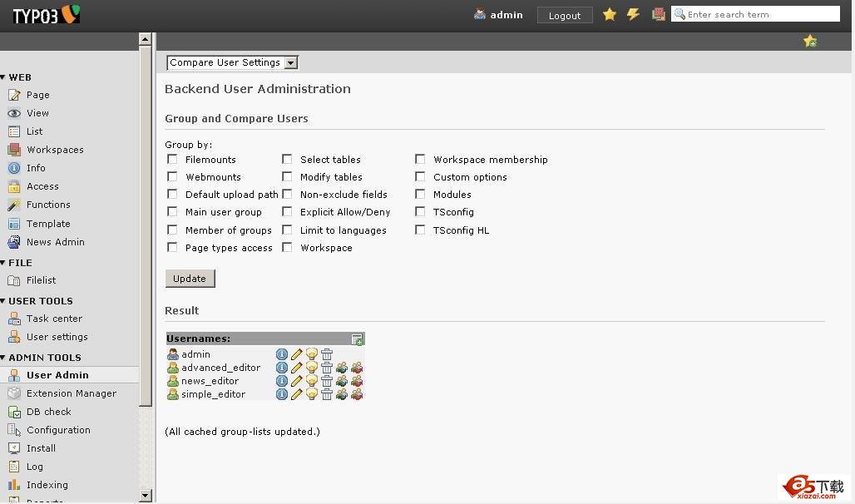
Task: Check the Modules checkbox
Action: (x=420, y=194)
